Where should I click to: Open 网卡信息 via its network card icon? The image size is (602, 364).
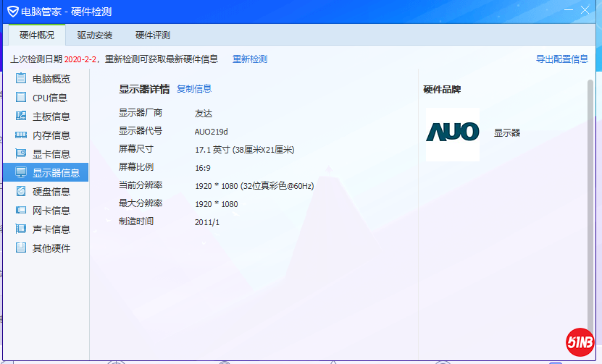click(x=21, y=210)
